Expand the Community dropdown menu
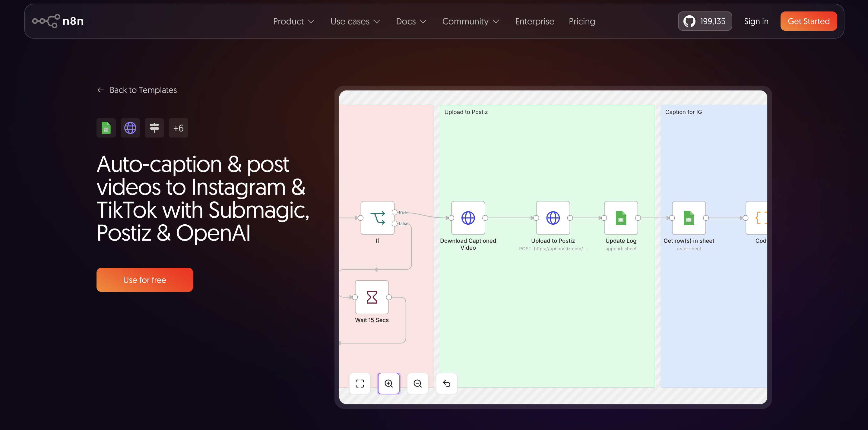 pos(471,21)
